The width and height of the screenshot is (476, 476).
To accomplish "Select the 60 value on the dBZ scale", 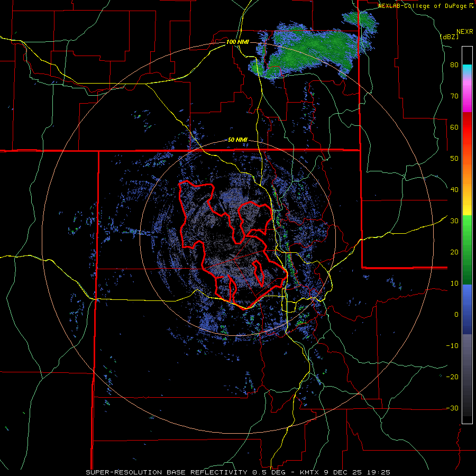I will (454, 127).
